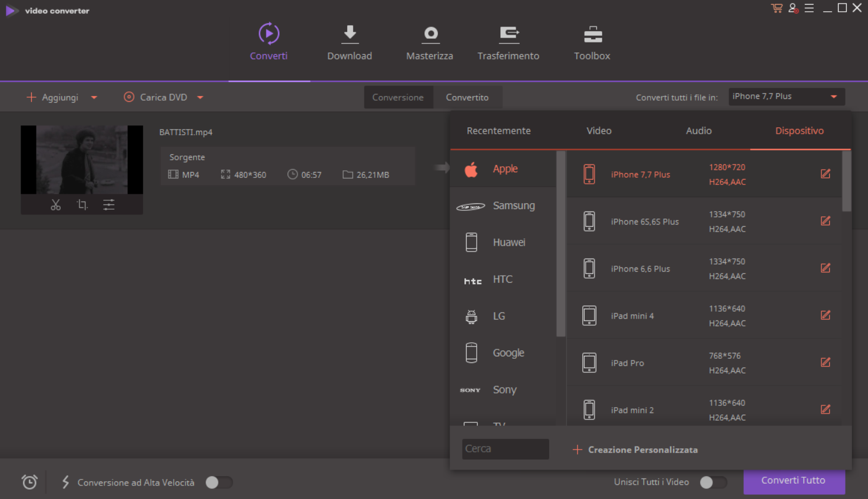Open the user account icon
The width and height of the screenshot is (868, 499).
click(x=793, y=8)
